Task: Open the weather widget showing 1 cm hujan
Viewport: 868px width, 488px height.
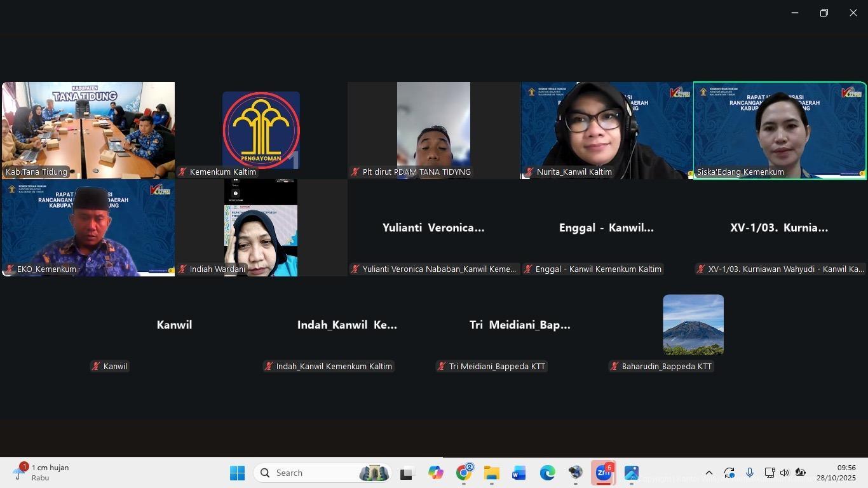Action: 41,473
